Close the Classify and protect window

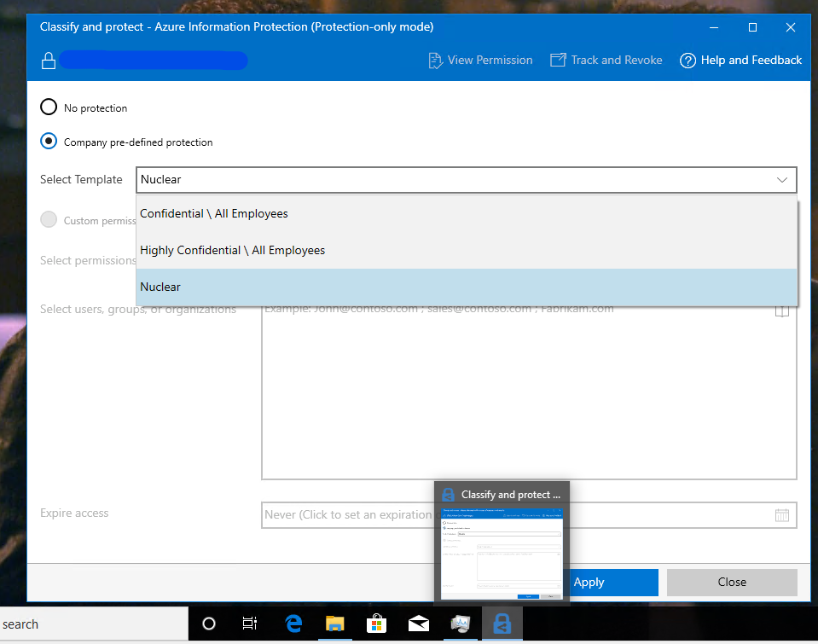point(791,27)
